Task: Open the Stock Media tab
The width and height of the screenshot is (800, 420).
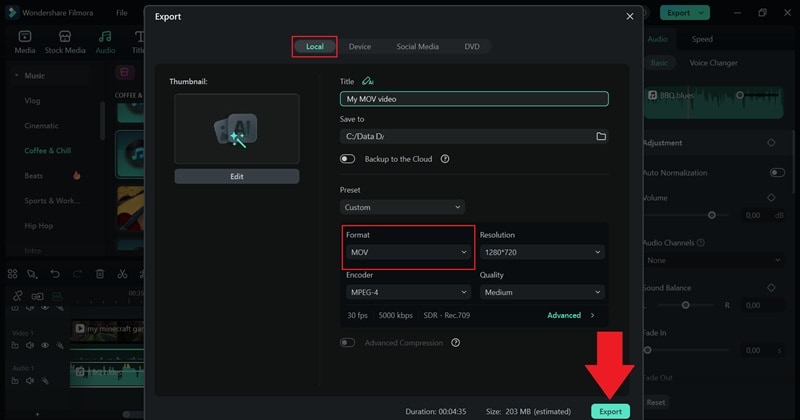Action: pyautogui.click(x=65, y=42)
